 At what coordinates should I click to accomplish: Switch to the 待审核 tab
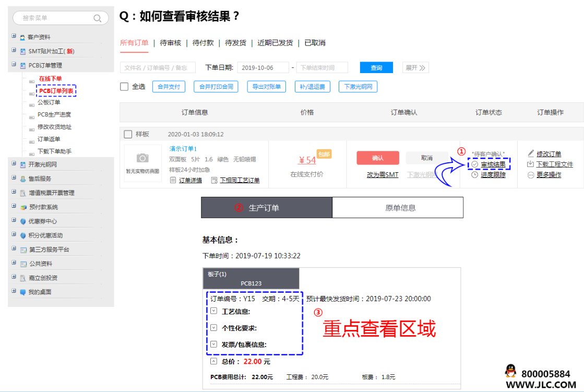(x=170, y=43)
